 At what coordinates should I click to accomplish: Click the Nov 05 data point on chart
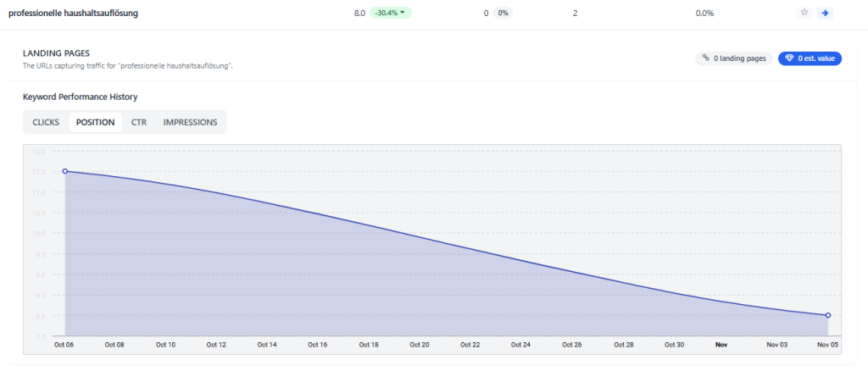click(x=827, y=315)
